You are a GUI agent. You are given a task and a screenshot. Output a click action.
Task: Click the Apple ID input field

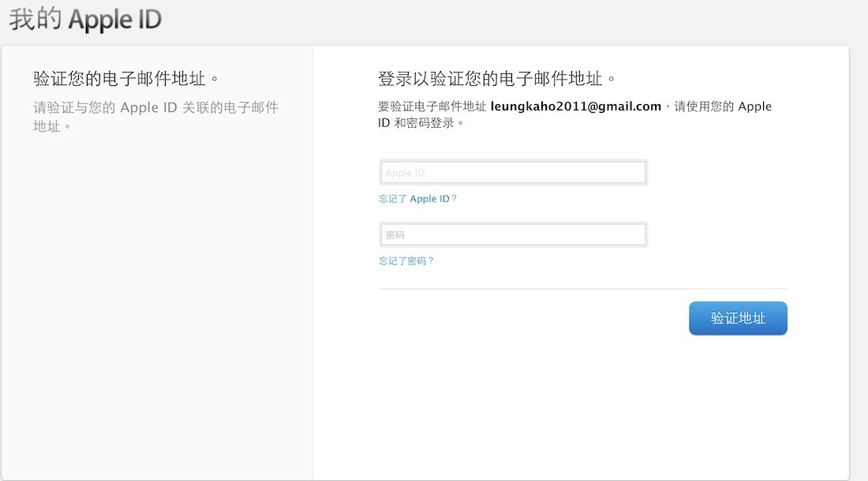coord(513,173)
